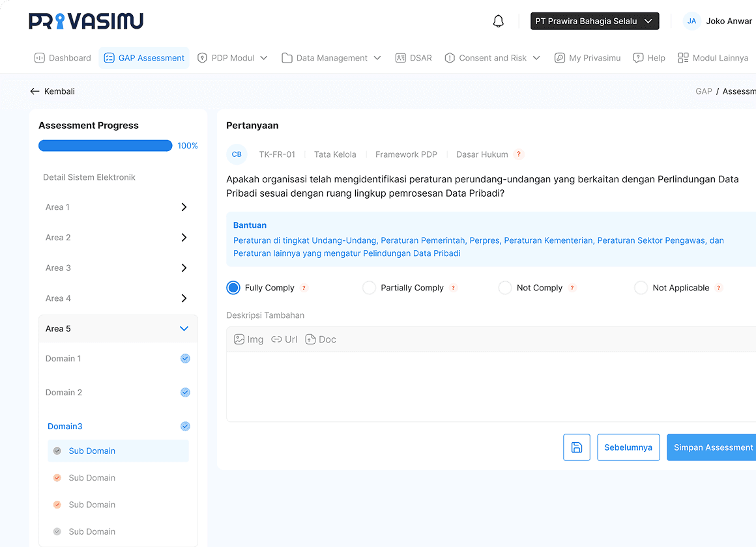Attach document using Doc icon
This screenshot has width=756, height=547.
(321, 339)
